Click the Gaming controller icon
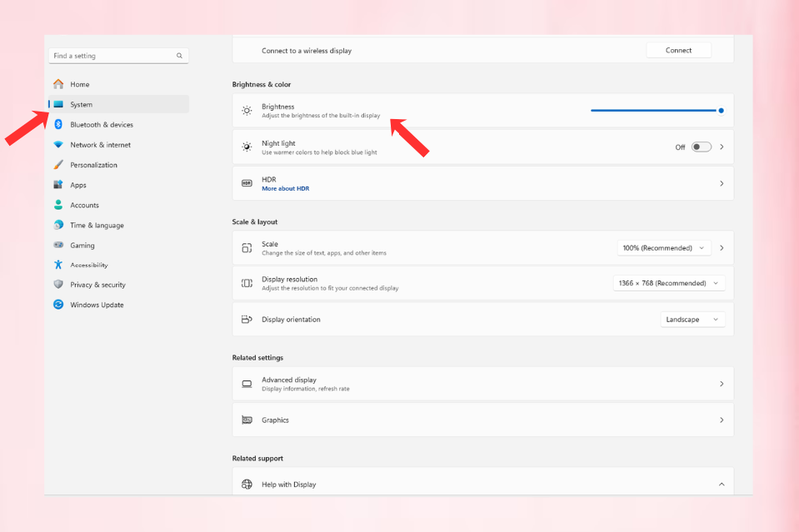The height and width of the screenshot is (532, 799). pos(58,245)
